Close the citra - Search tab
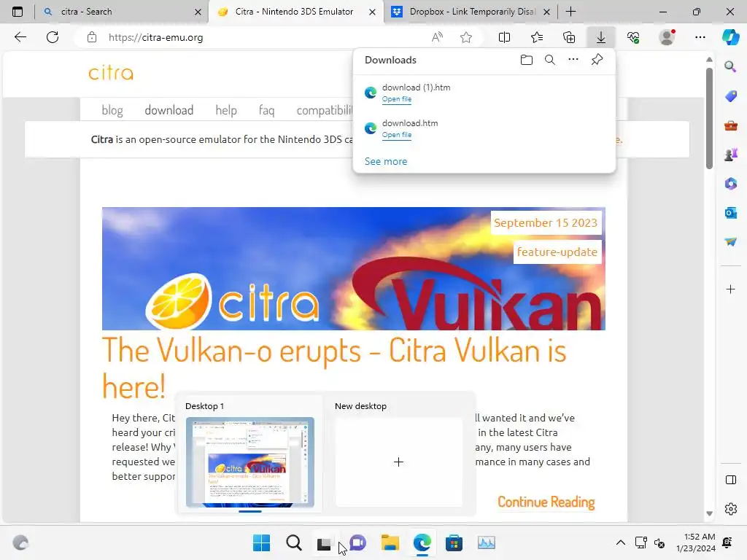Viewport: 747px width, 560px height. click(198, 12)
